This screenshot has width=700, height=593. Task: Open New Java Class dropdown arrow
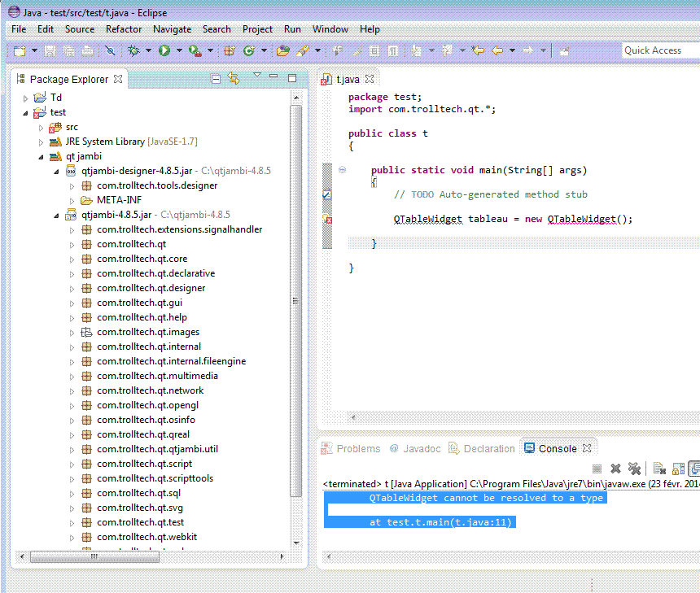[265, 50]
